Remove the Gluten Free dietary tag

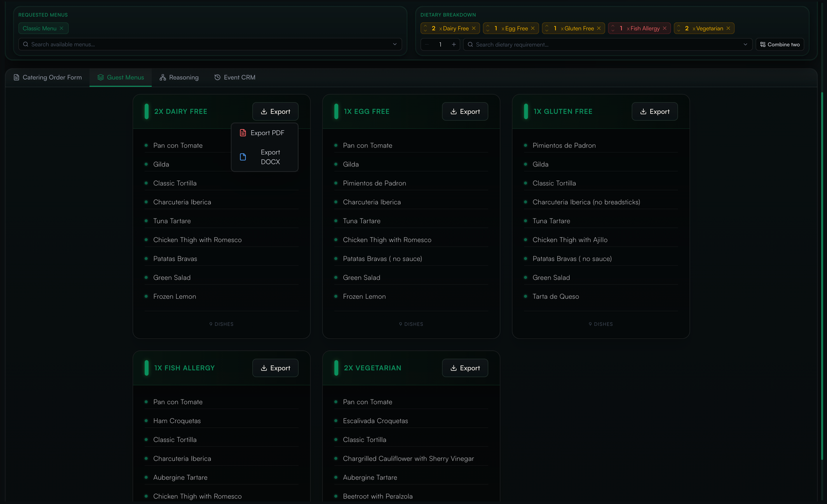pos(599,28)
